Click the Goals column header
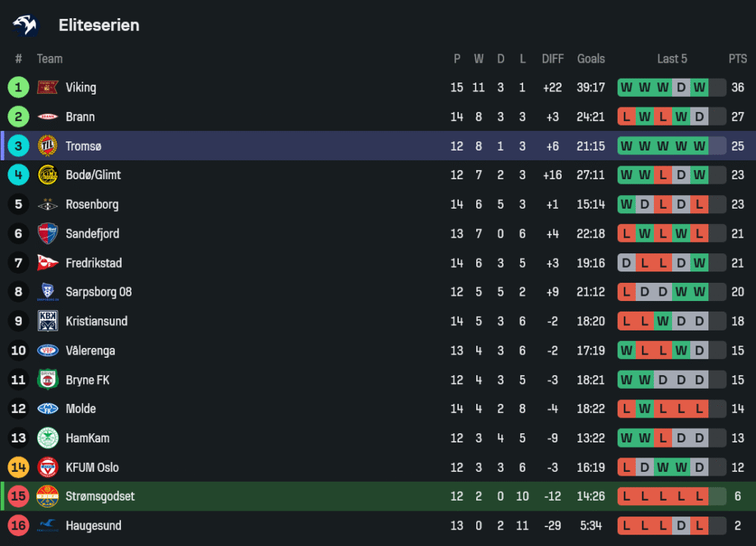Image resolution: width=756 pixels, height=546 pixels. (x=591, y=59)
